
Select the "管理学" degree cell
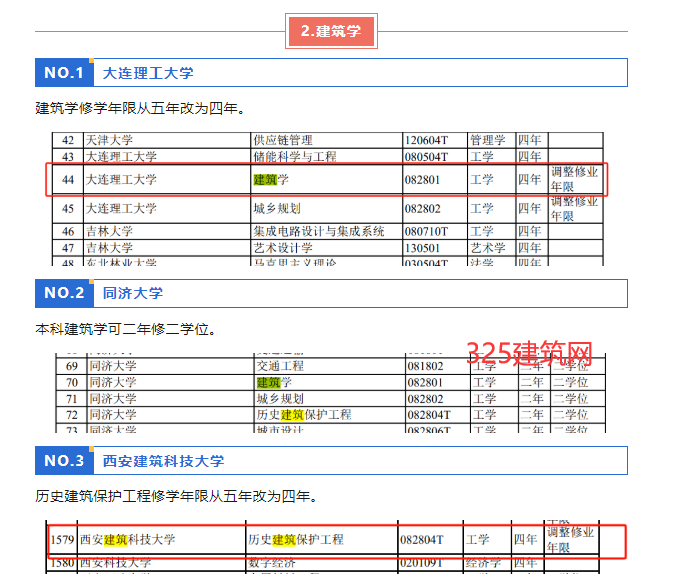coord(488,140)
